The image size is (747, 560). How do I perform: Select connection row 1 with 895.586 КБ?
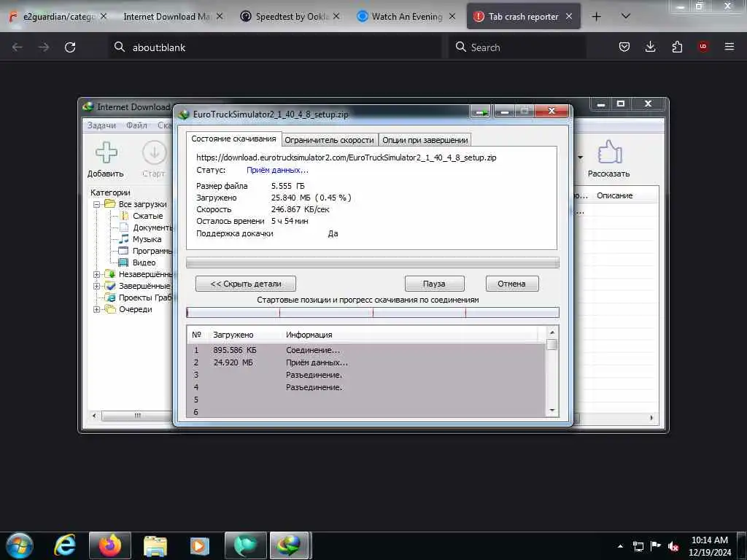point(367,350)
